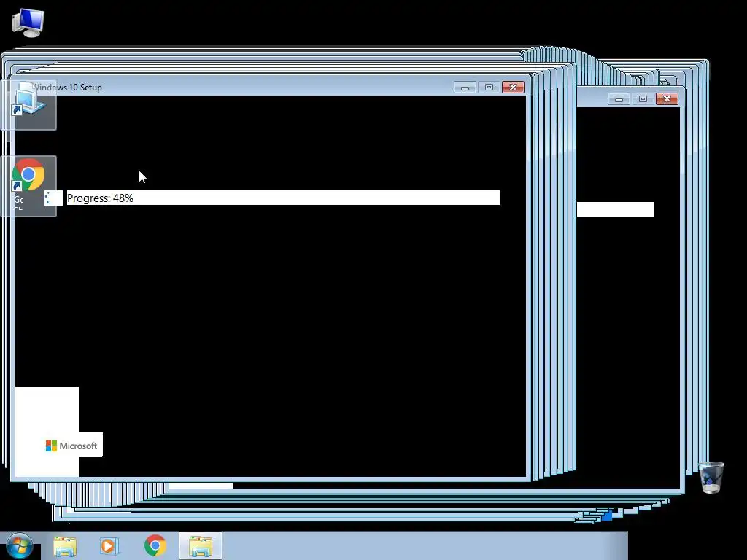
Task: Select the active Explorer taskbar button
Action: [201, 545]
